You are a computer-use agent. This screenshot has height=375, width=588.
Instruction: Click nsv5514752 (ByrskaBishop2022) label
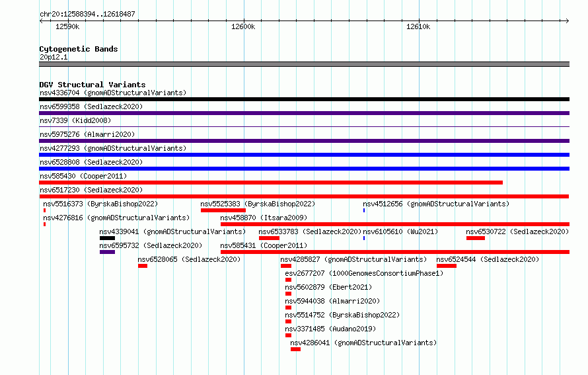tap(342, 315)
